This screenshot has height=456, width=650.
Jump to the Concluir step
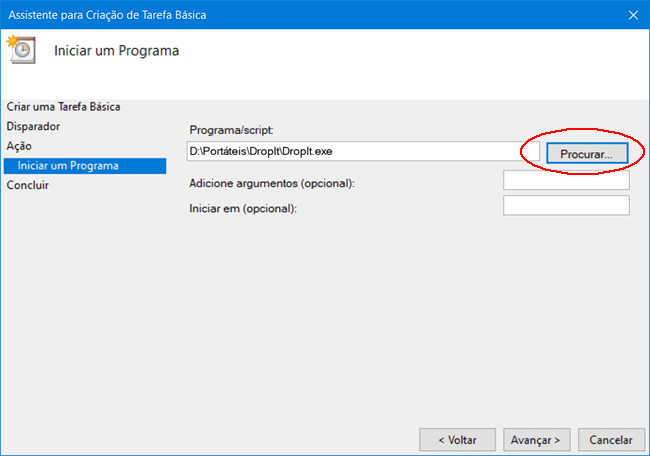(x=28, y=185)
